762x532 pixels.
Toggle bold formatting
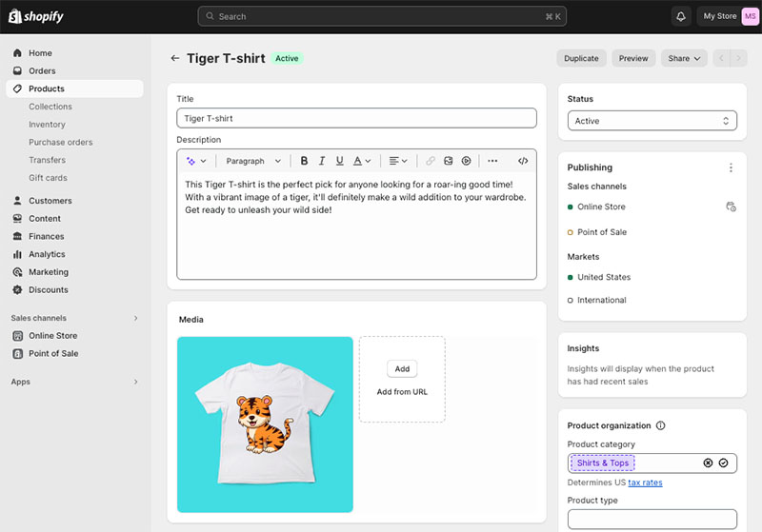[x=304, y=161]
